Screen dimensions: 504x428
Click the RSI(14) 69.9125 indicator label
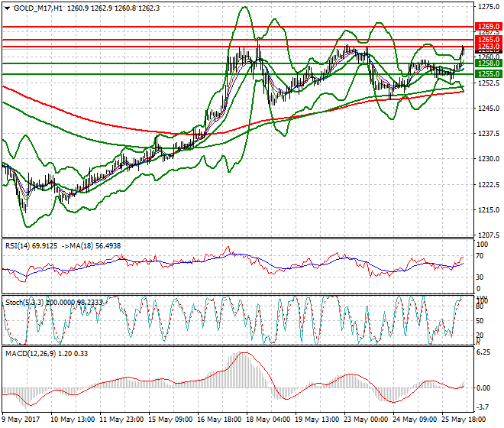click(31, 246)
